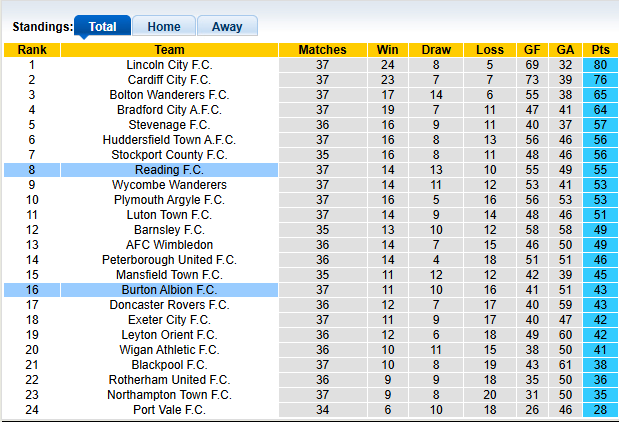Click Lincoln City's 80 points cell

point(600,65)
